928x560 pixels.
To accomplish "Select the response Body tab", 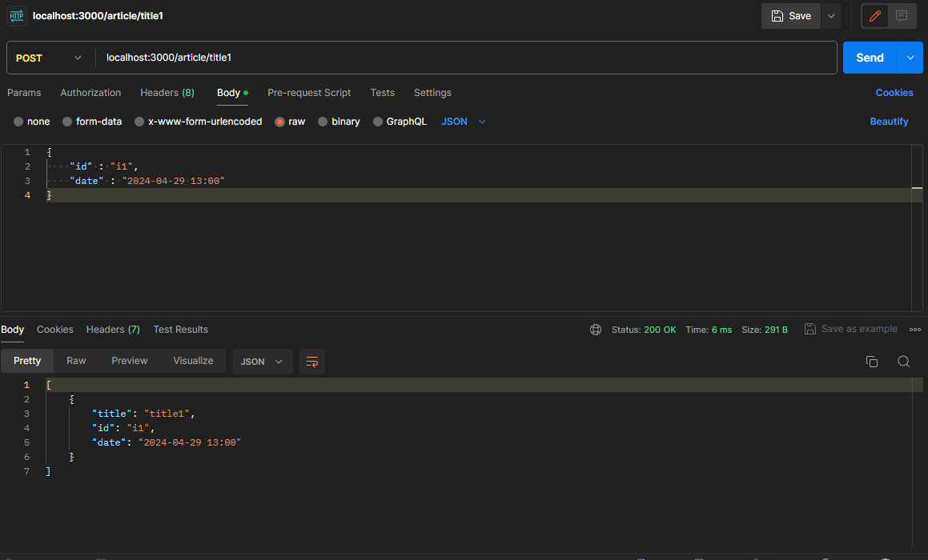I will pyautogui.click(x=13, y=330).
